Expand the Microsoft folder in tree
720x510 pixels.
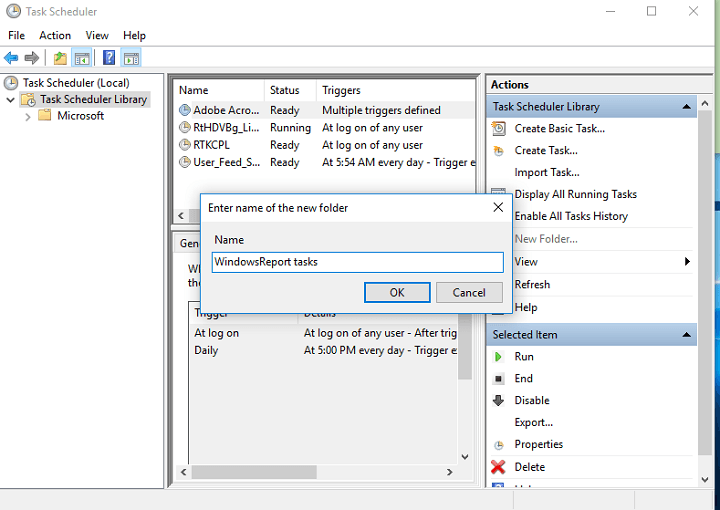click(27, 116)
